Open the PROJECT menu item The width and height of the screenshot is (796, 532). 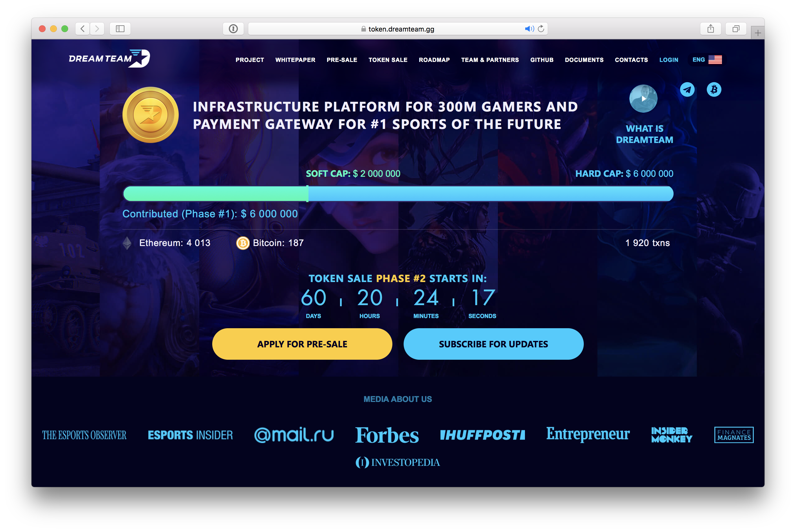click(250, 60)
